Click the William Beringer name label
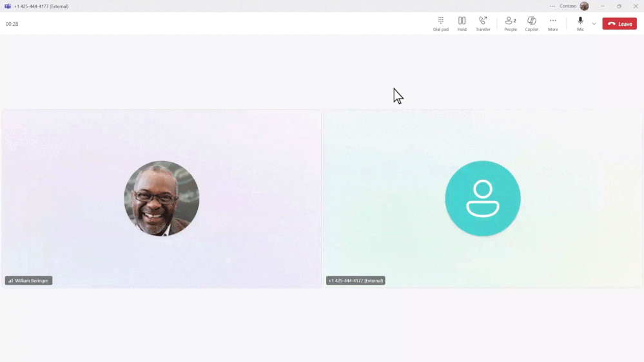This screenshot has height=362, width=644. (32, 281)
